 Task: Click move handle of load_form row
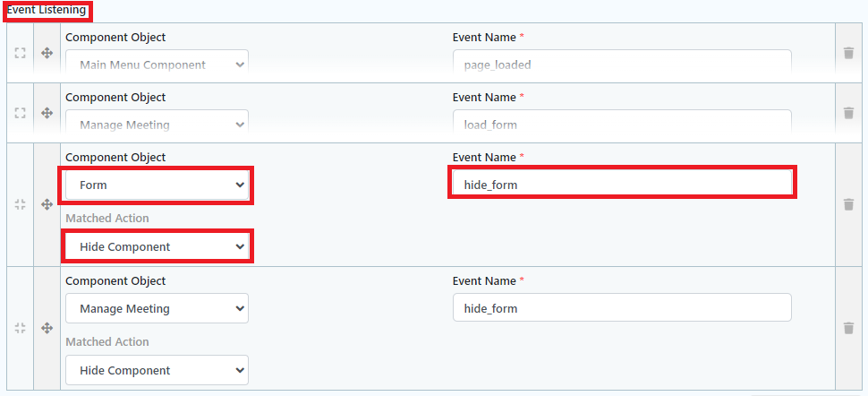click(x=47, y=113)
